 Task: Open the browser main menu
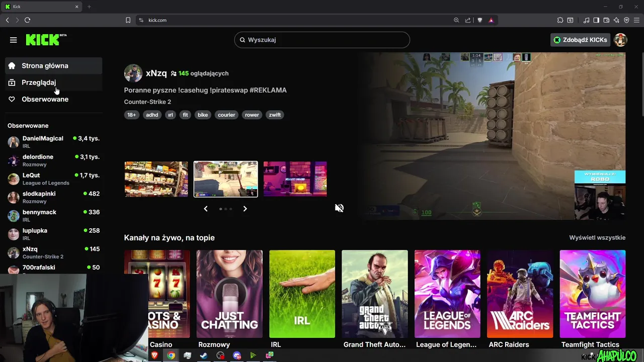pyautogui.click(x=636, y=20)
